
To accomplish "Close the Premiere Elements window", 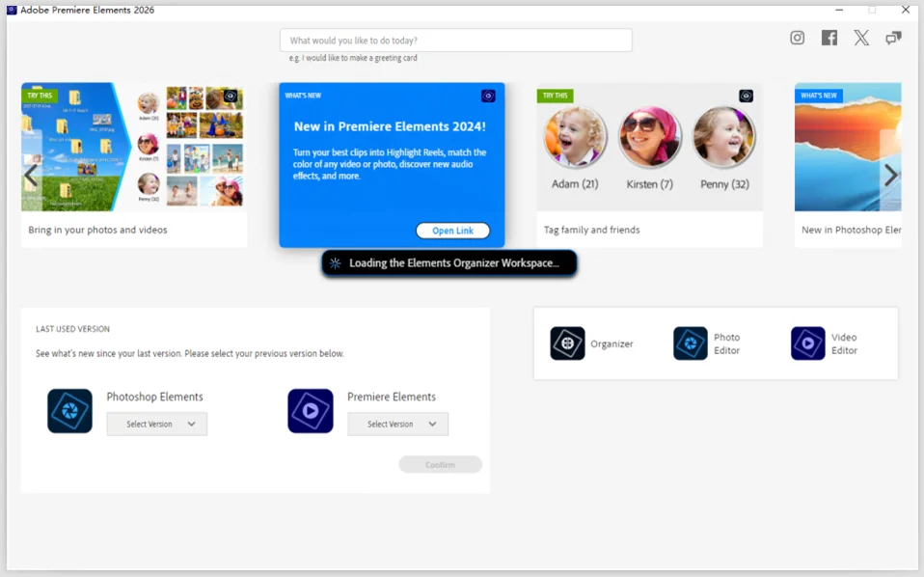I will coord(906,10).
